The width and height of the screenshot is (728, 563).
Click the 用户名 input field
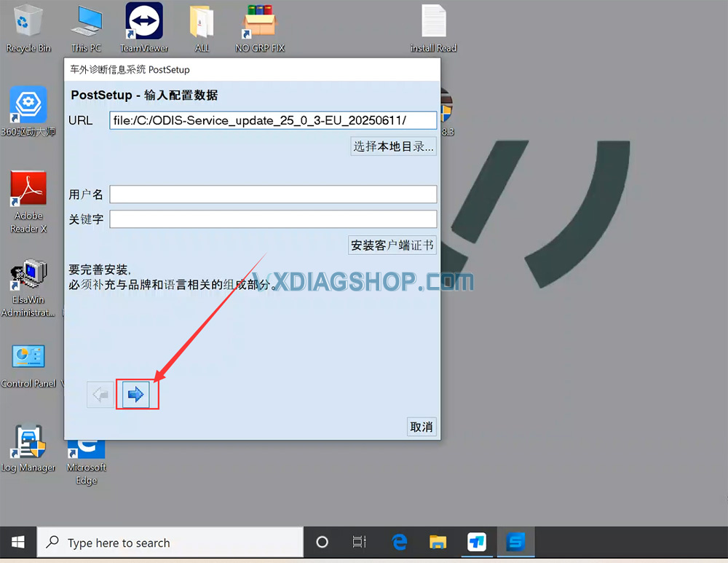[273, 194]
